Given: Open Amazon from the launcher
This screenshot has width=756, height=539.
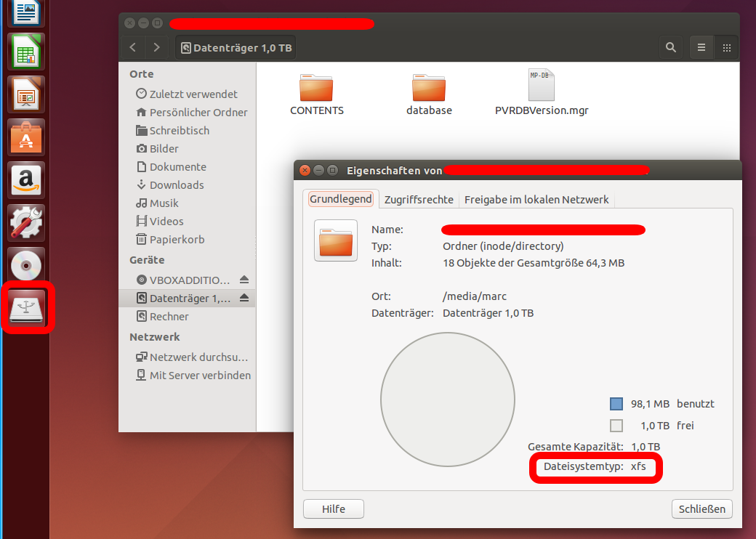Looking at the screenshot, I should 25,179.
